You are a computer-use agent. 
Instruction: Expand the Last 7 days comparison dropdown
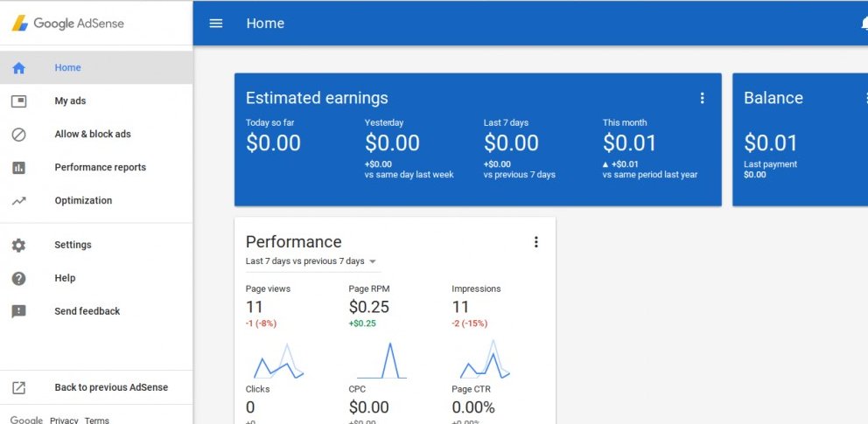coord(311,261)
